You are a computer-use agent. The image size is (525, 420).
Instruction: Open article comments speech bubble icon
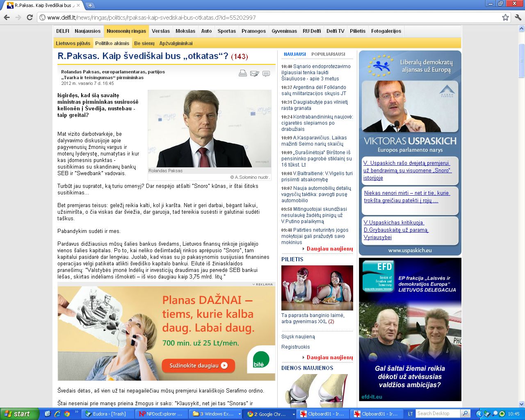click(x=266, y=73)
